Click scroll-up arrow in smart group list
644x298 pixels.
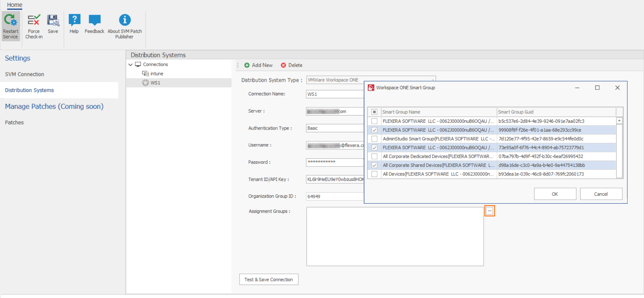pos(620,121)
